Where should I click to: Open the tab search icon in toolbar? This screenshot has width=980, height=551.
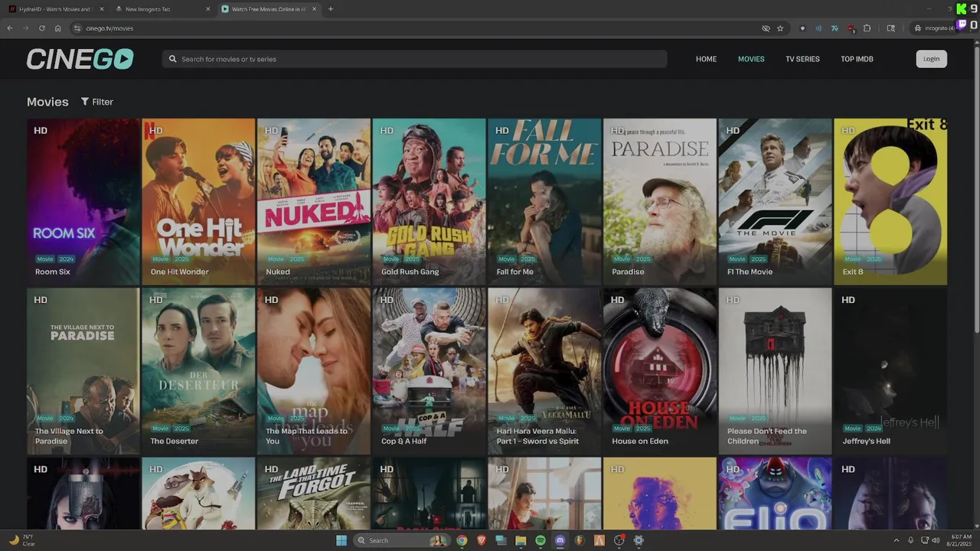click(890, 28)
